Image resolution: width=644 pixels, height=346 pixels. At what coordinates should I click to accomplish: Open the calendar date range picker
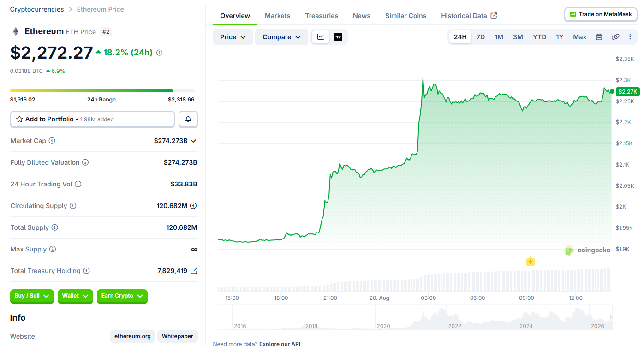coord(599,37)
